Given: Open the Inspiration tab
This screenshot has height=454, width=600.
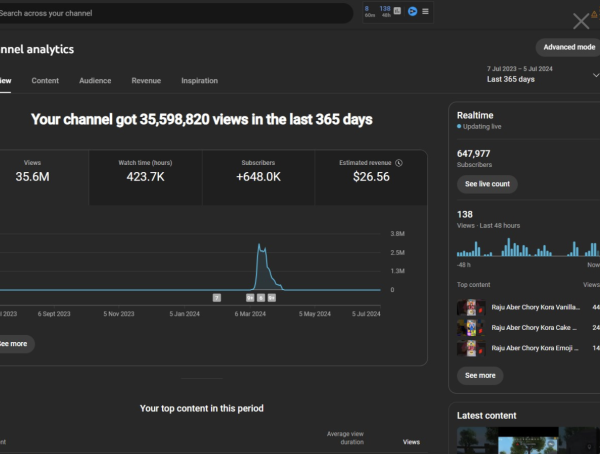Looking at the screenshot, I should coord(199,81).
